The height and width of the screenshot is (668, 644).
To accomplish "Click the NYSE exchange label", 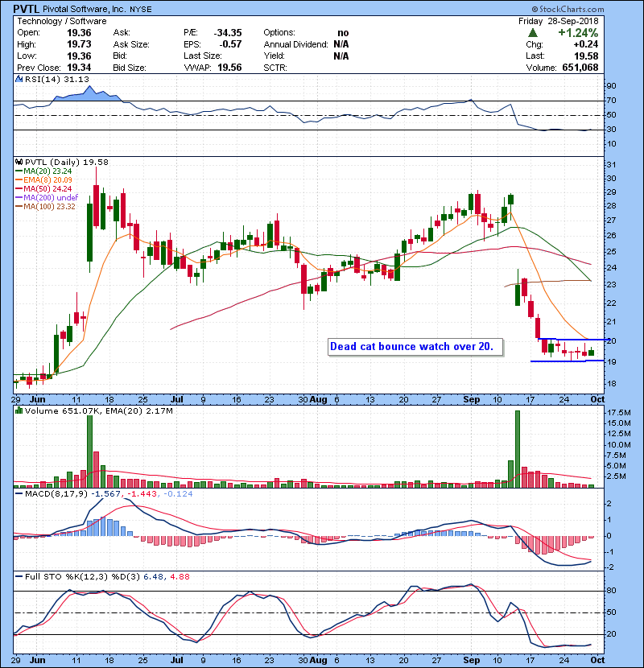I will click(141, 10).
